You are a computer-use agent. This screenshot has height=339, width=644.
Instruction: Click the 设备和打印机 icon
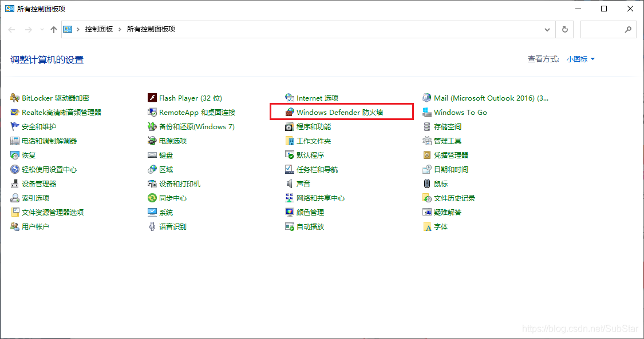[152, 184]
